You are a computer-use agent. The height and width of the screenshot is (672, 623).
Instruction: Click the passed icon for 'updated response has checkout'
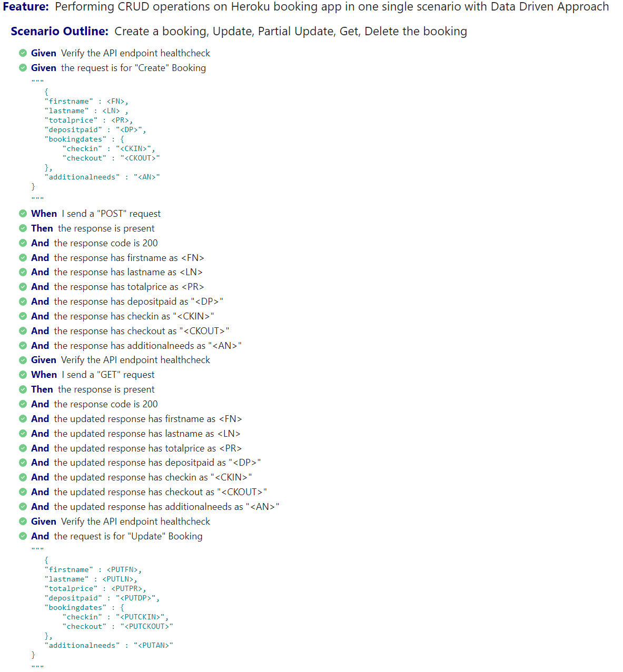click(23, 492)
